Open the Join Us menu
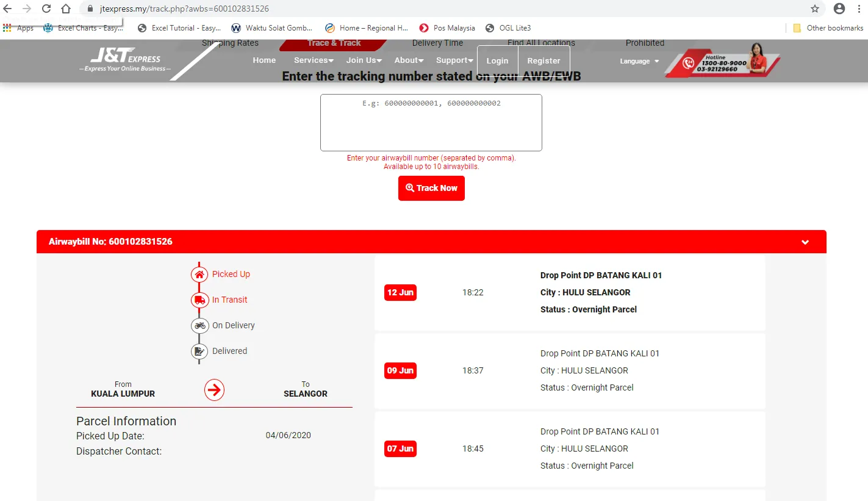 click(x=364, y=60)
